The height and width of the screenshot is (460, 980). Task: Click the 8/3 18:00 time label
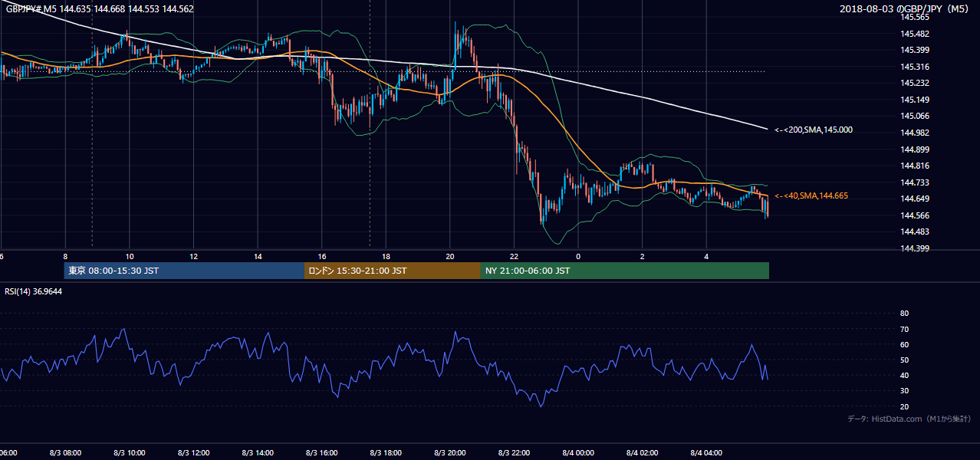(385, 453)
